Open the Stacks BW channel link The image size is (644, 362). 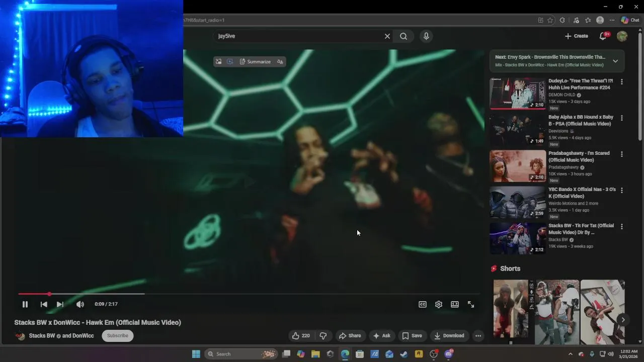point(42,336)
